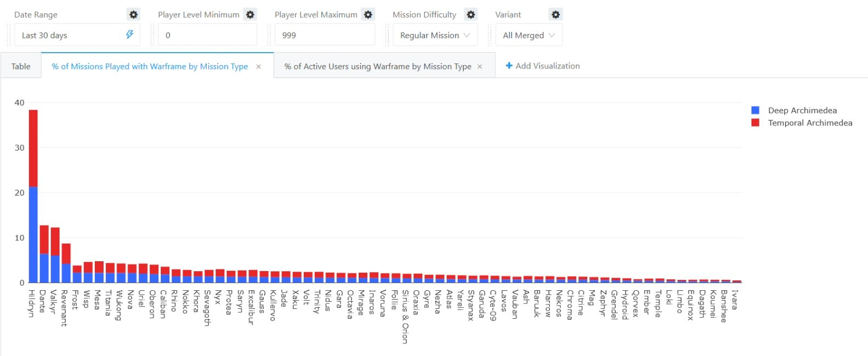Click the plus icon for Add Visualization

509,66
